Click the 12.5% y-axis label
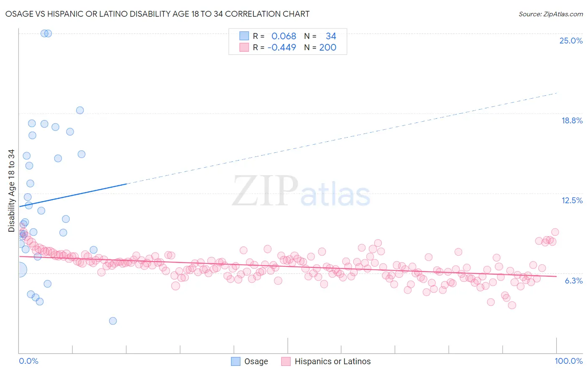Viewport: 588px width, 373px height. [572, 200]
